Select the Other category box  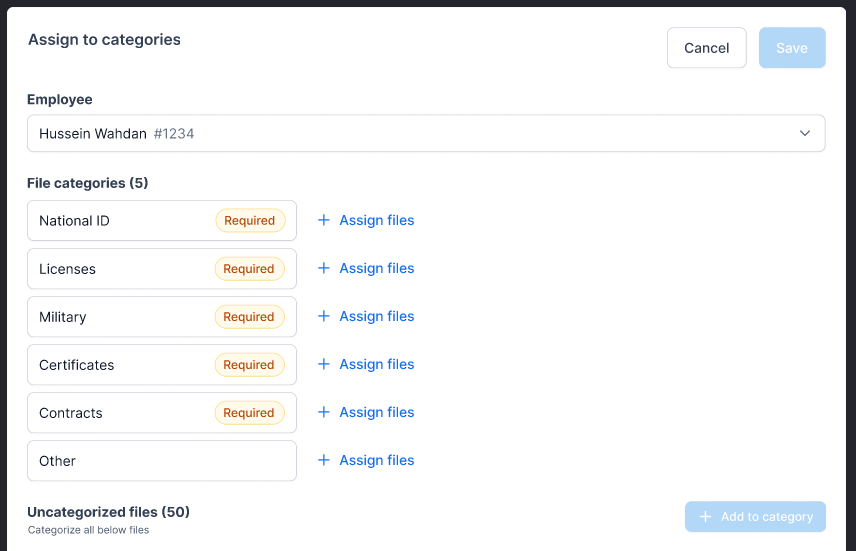pyautogui.click(x=161, y=461)
